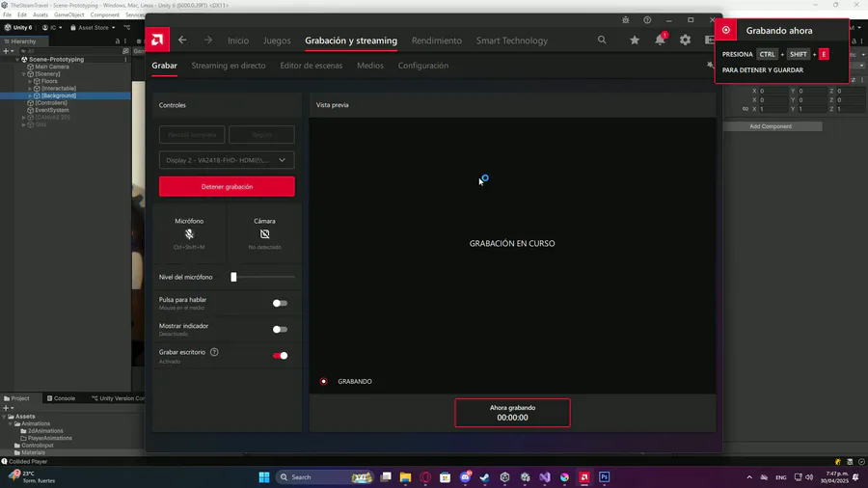Open Visual Studio from the taskbar

click(545, 477)
